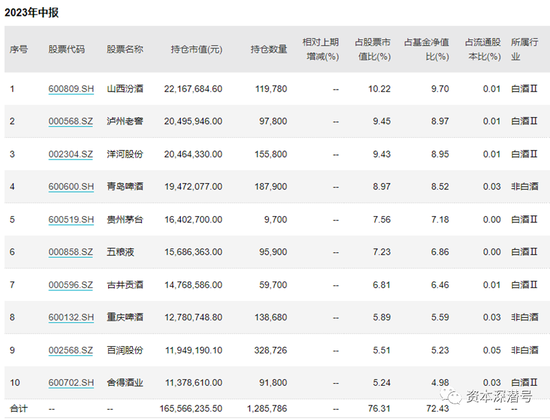Open stock code link 600600.SH
Image resolution: width=550 pixels, height=420 pixels.
[71, 187]
